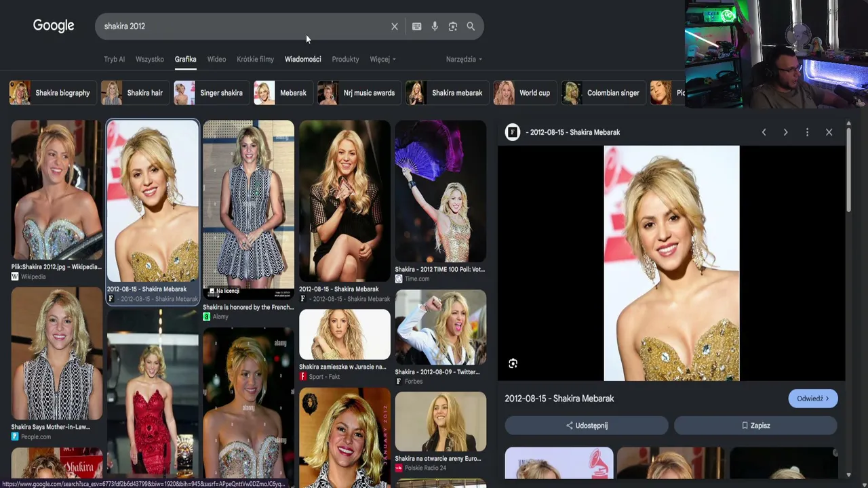Save the image with Zapisz button

pos(755,426)
